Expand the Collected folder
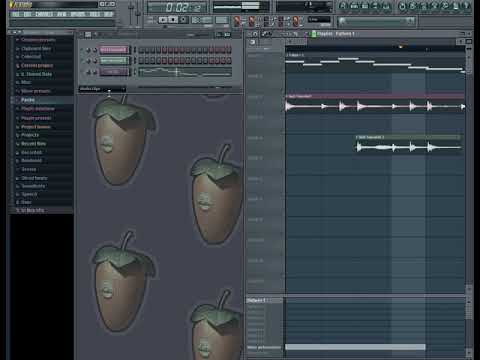This screenshot has width=480, height=360. point(31,57)
